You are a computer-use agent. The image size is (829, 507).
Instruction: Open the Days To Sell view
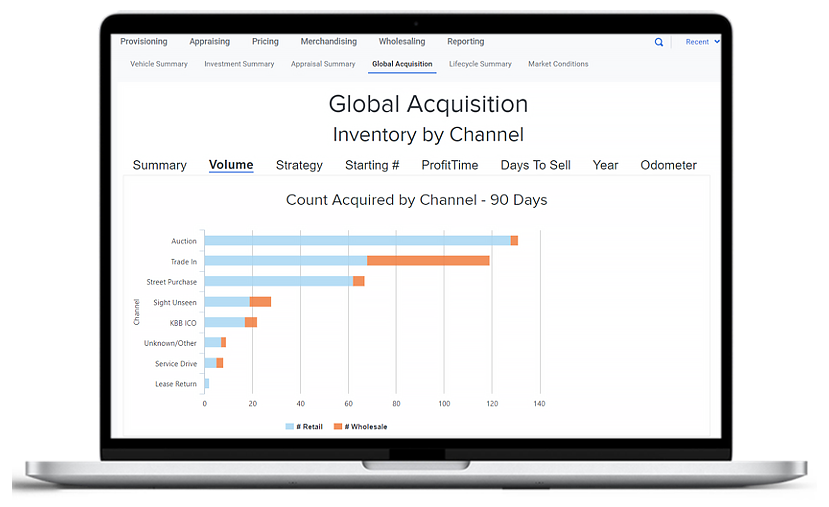click(x=535, y=165)
